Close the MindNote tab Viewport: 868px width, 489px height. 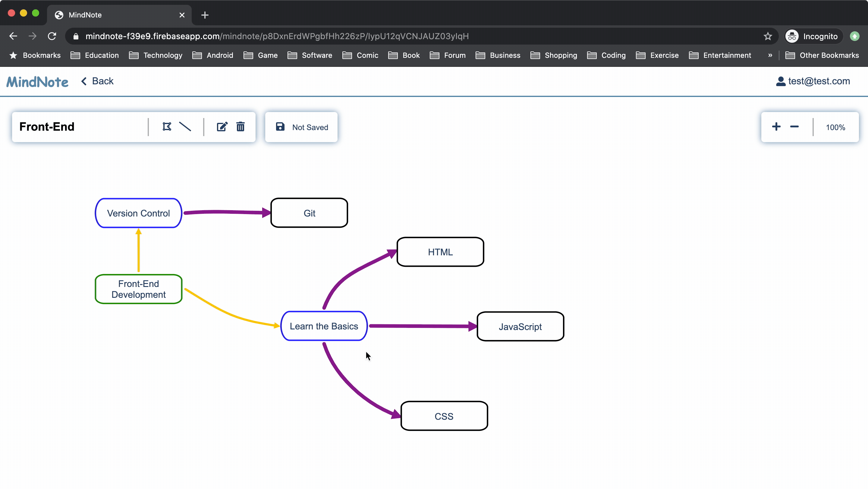(182, 15)
